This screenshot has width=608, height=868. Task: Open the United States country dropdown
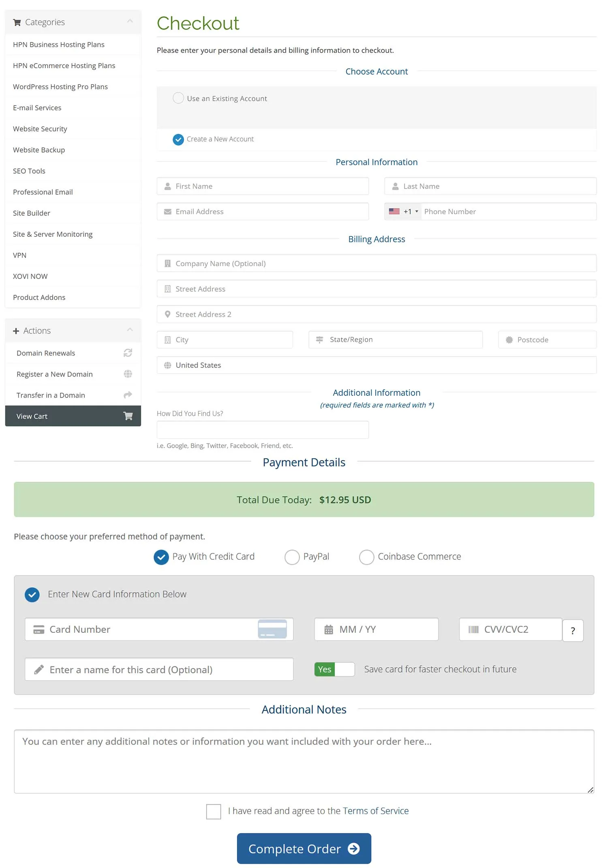tap(377, 365)
